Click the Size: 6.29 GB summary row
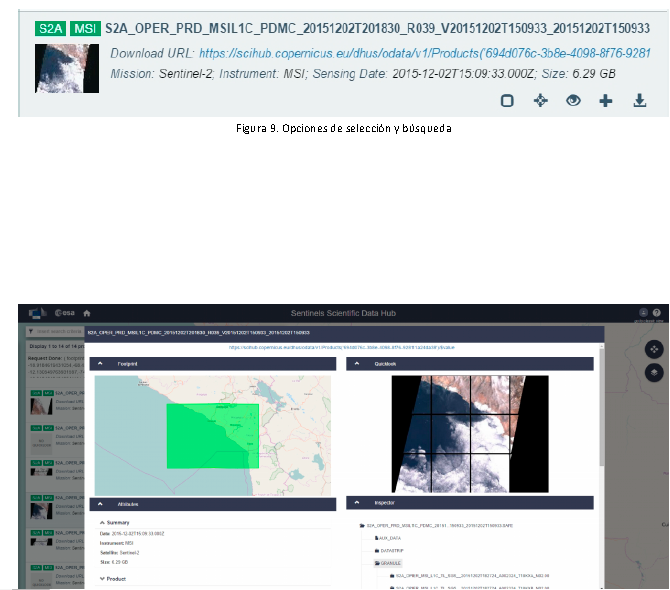Screen dimensions: 670x590 click(114, 562)
